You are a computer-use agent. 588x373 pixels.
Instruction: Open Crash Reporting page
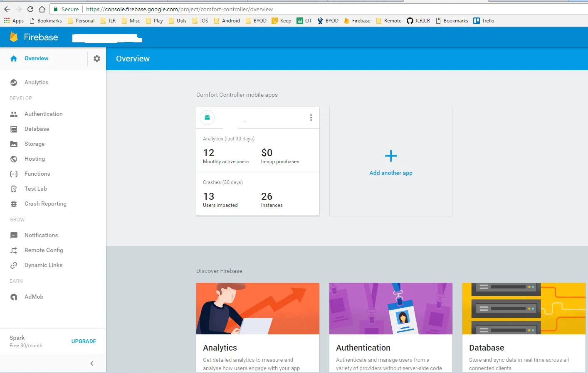[x=45, y=204]
